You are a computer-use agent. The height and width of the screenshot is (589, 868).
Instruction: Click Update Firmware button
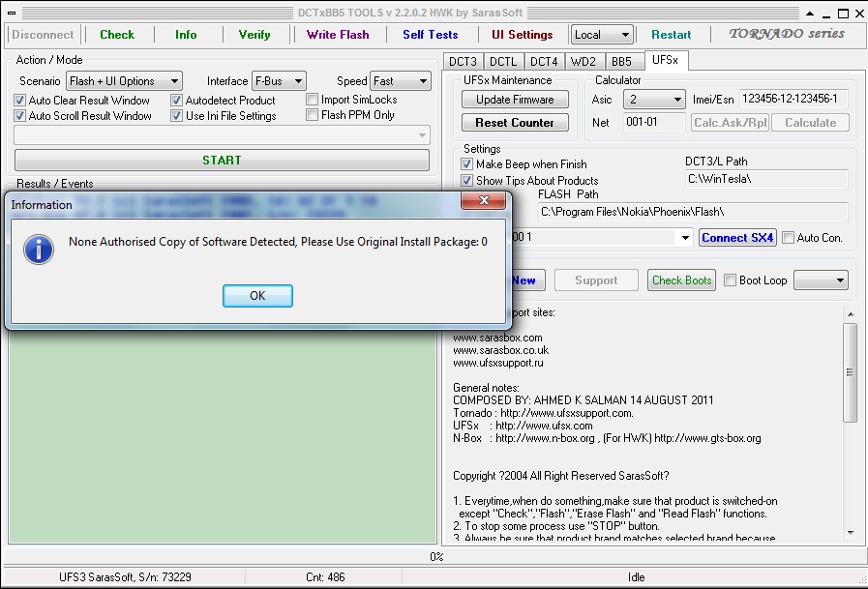click(x=515, y=100)
